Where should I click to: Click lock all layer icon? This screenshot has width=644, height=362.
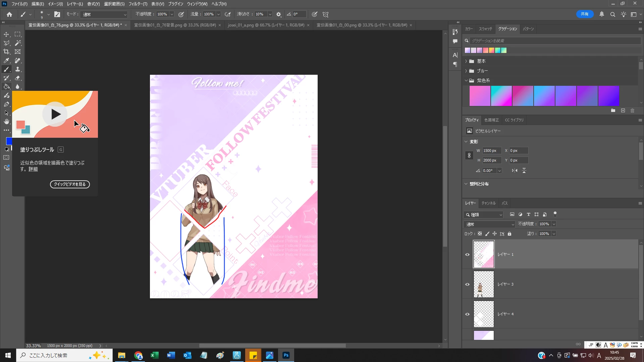pos(509,234)
